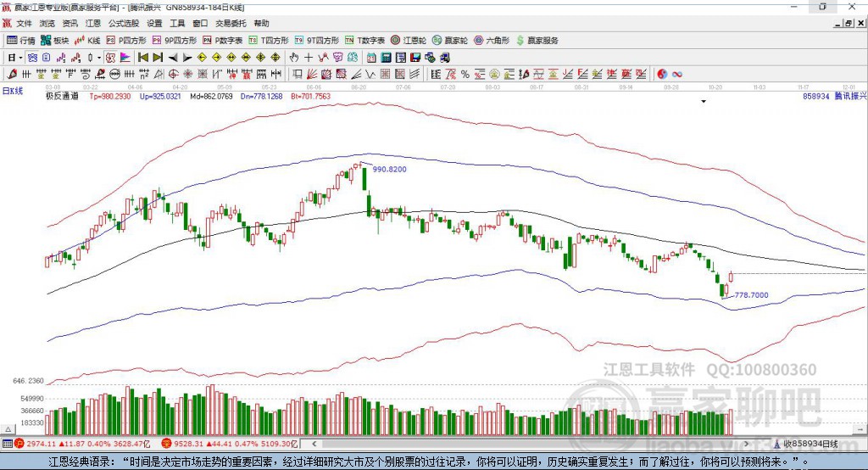Open the 江恩轮 Gann wheel
The image size is (868, 470).
click(409, 41)
